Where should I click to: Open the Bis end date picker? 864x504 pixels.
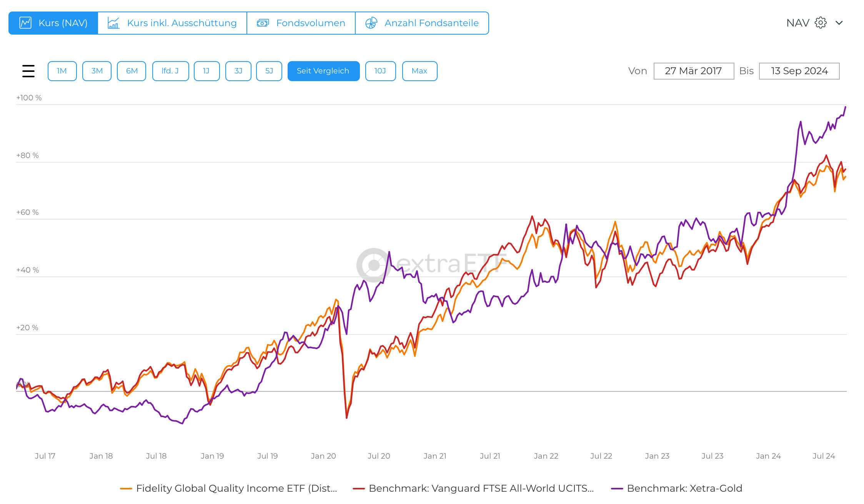pos(799,71)
